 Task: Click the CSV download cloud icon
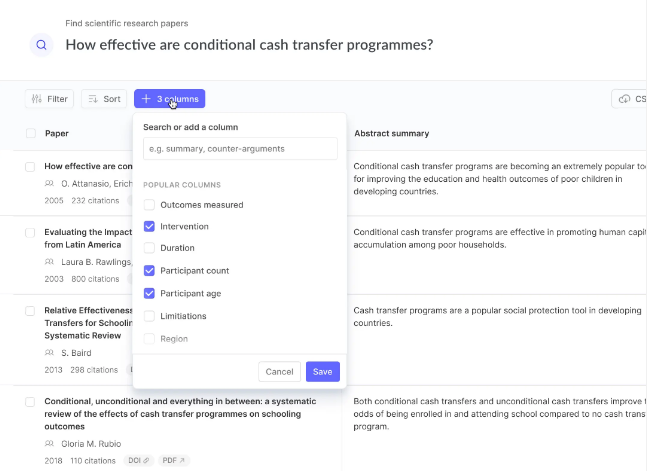[625, 99]
